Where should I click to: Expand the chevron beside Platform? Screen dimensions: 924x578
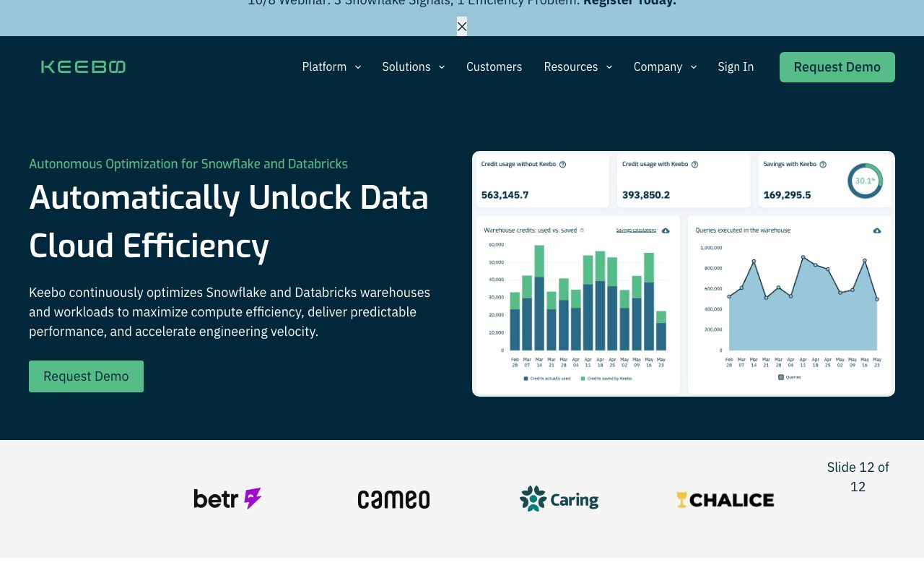pyautogui.click(x=358, y=67)
